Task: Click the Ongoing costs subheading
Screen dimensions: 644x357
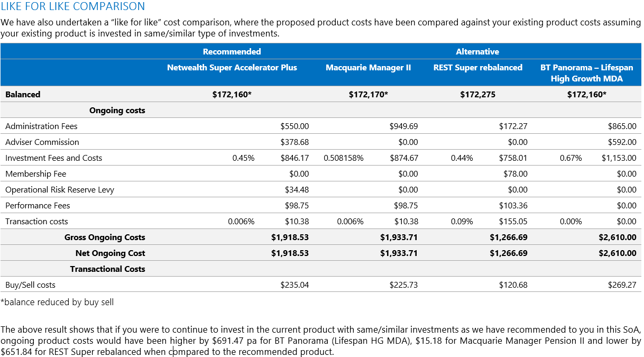Action: (x=117, y=111)
